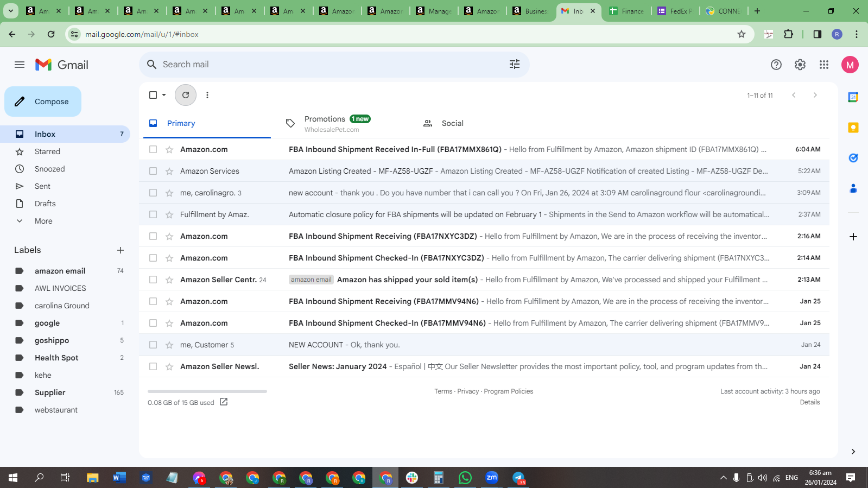Open the Privacy link in footer
Viewport: 868px width, 488px height.
pyautogui.click(x=468, y=391)
